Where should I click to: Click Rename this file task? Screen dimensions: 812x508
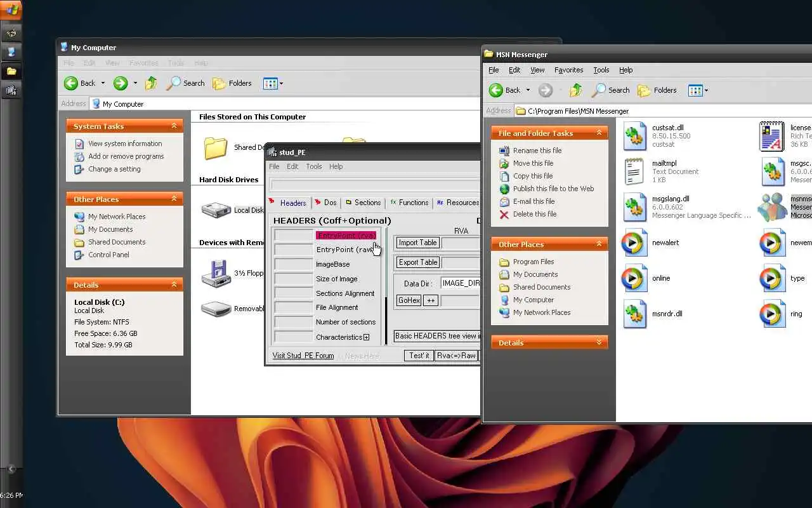point(537,150)
